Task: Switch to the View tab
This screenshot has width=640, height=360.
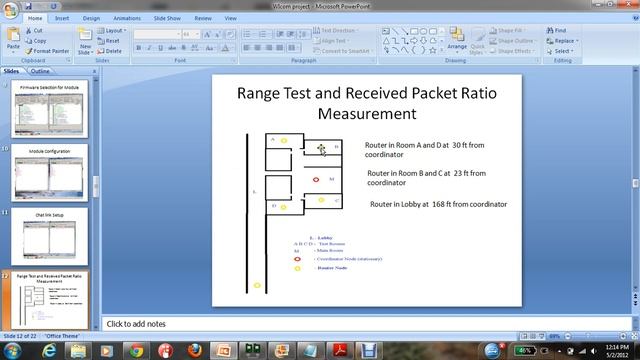Action: click(231, 18)
